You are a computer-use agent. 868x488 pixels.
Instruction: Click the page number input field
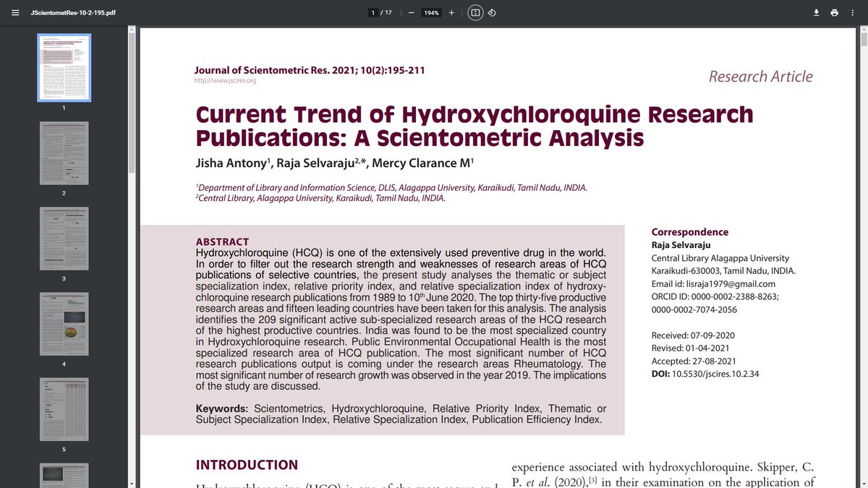tap(373, 12)
